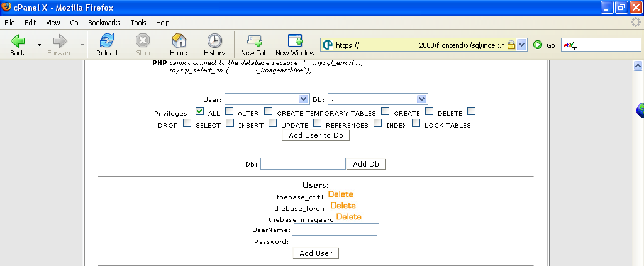Open the Edit menu
The height and width of the screenshot is (266, 644).
click(x=30, y=23)
